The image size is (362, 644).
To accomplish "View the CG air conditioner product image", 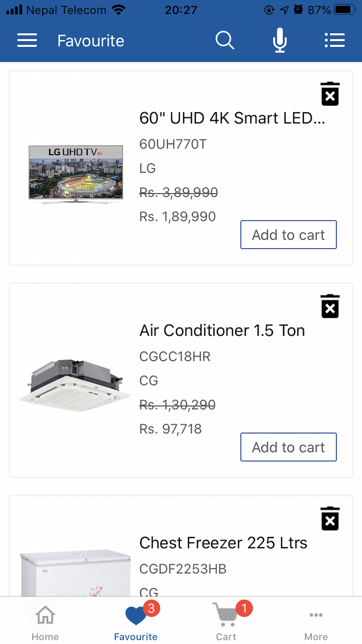I will (x=76, y=386).
